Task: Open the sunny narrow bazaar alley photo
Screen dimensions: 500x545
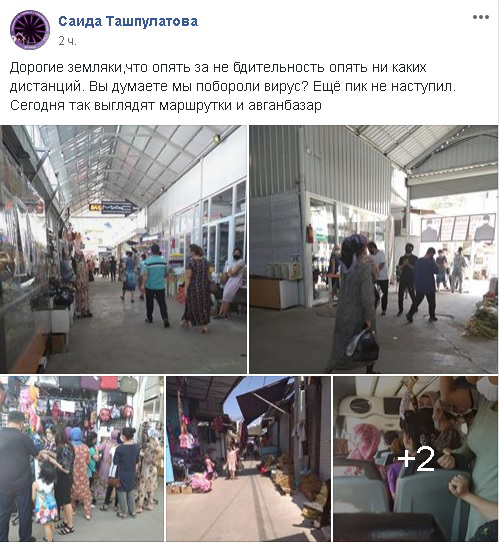Action: [x=248, y=459]
